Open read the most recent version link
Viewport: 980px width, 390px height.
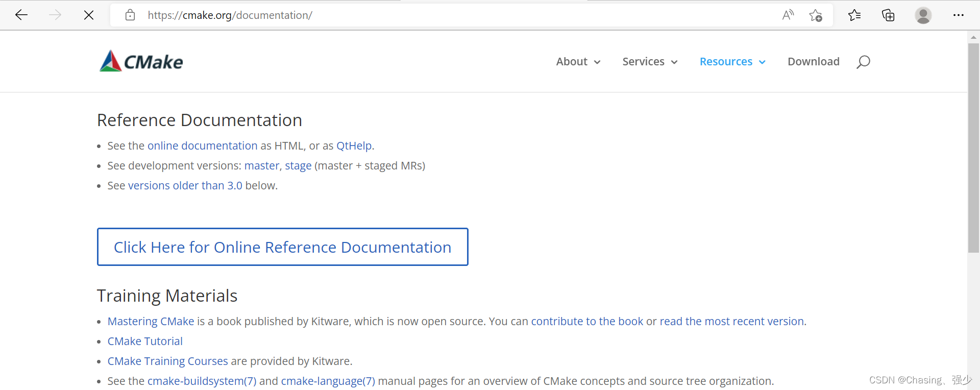tap(732, 322)
